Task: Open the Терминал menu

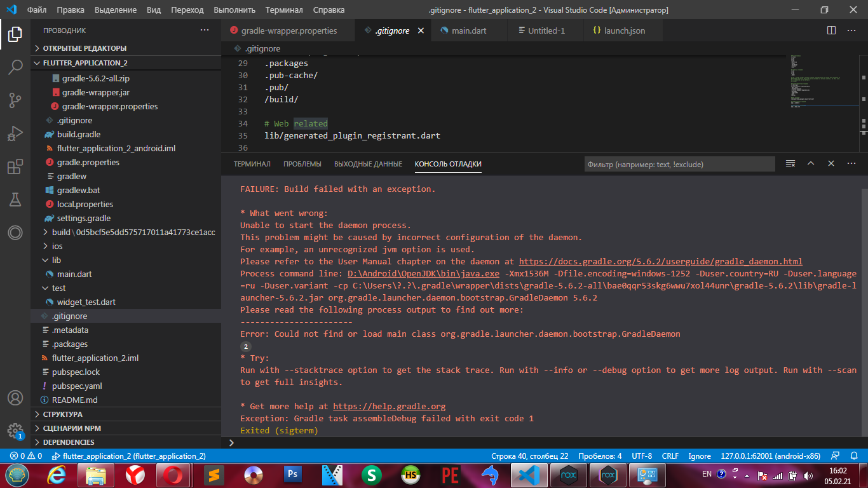Action: click(x=284, y=10)
